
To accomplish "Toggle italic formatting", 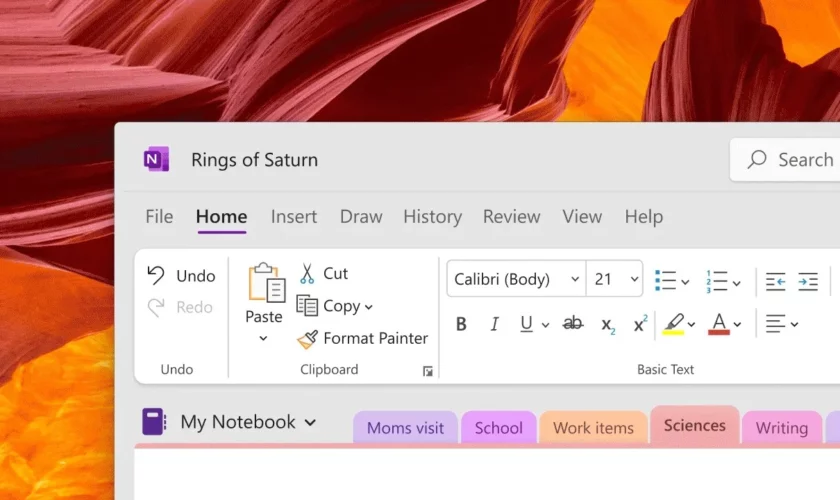I will point(494,324).
